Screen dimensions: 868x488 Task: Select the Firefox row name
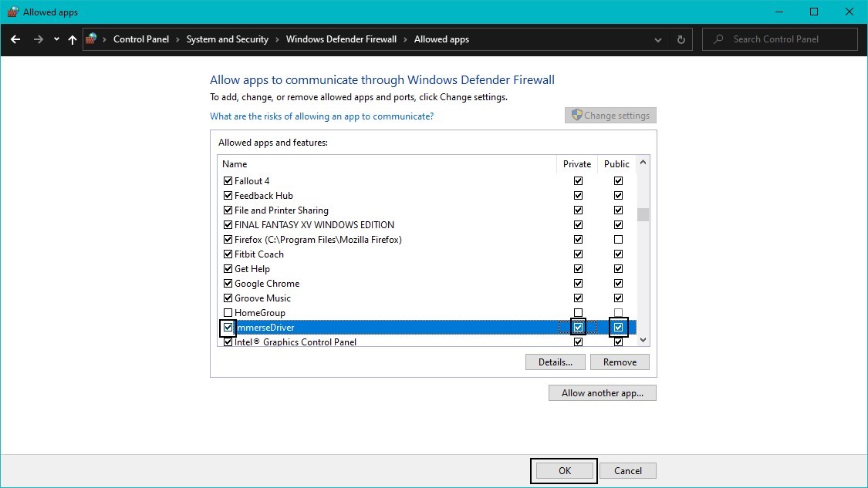click(318, 240)
